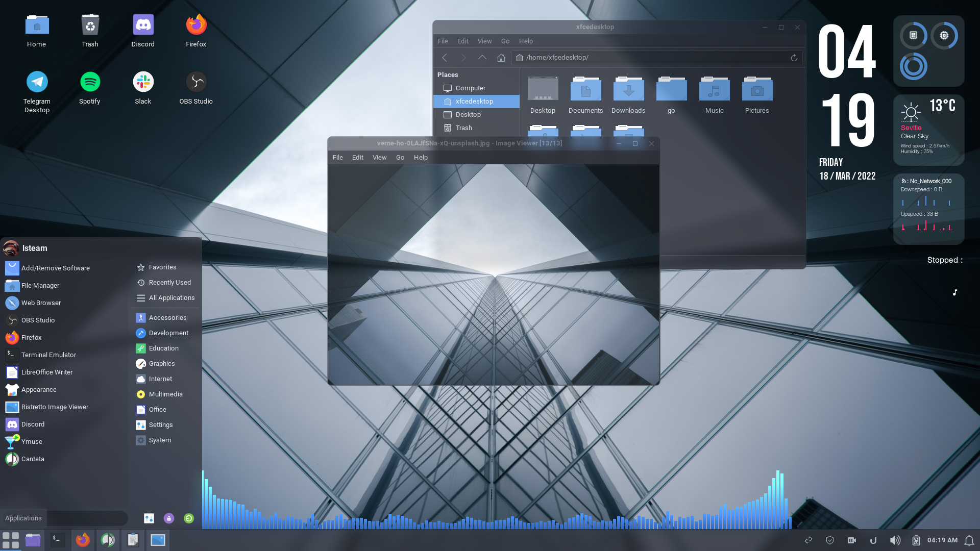Viewport: 980px width, 551px height.
Task: Select the Multimedia category in the menu
Action: (165, 394)
